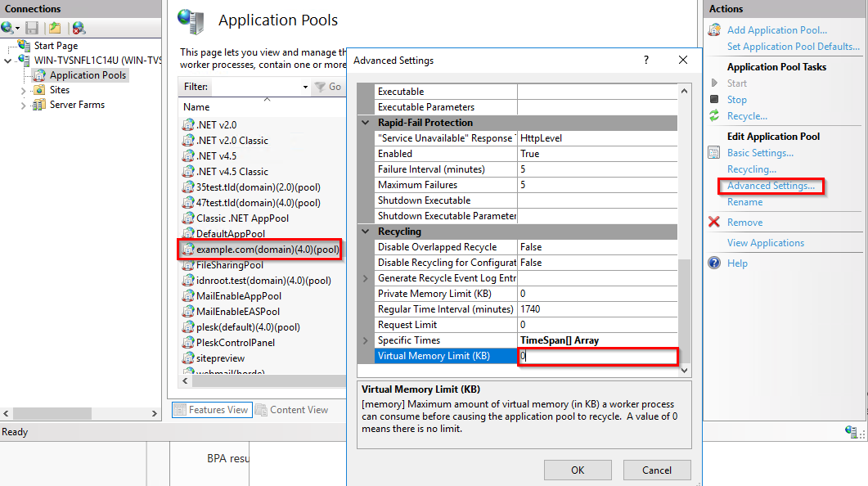
Task: Click the blue Help question mark icon
Action: (x=714, y=263)
